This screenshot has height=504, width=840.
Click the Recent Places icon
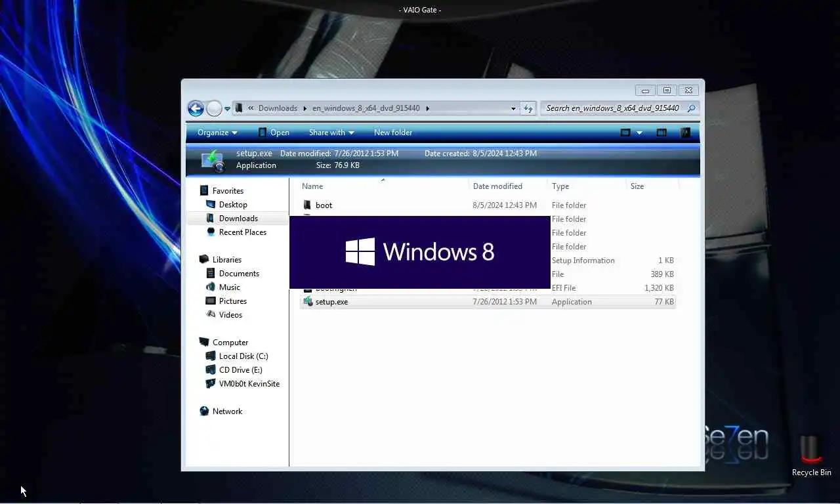211,232
